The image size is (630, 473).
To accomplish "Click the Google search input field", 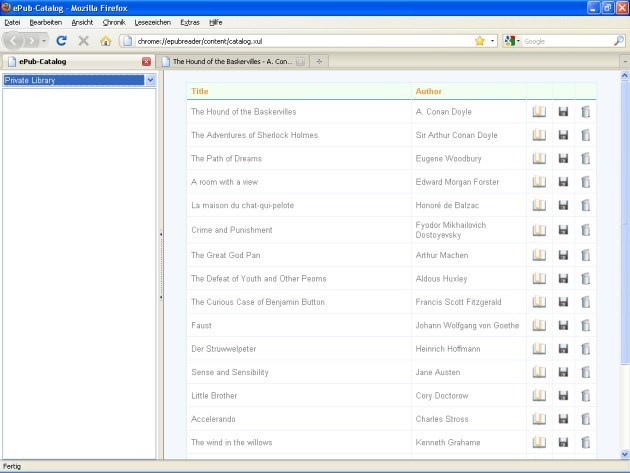I will pos(567,41).
